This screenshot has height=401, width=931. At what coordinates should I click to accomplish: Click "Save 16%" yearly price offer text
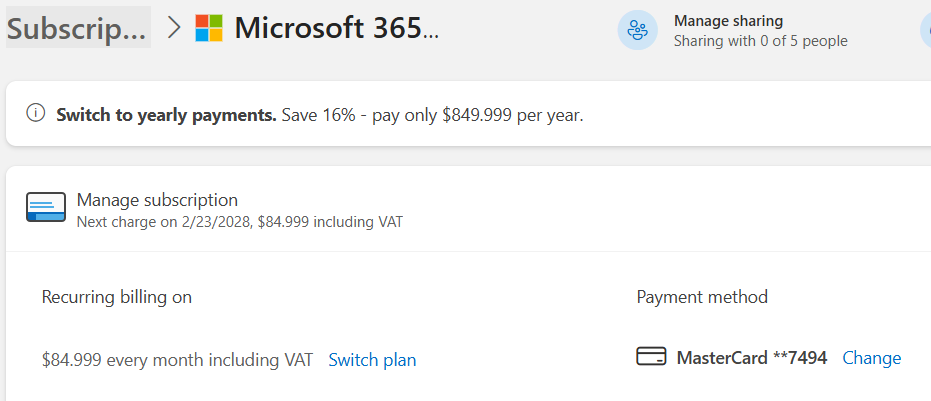[x=432, y=114]
